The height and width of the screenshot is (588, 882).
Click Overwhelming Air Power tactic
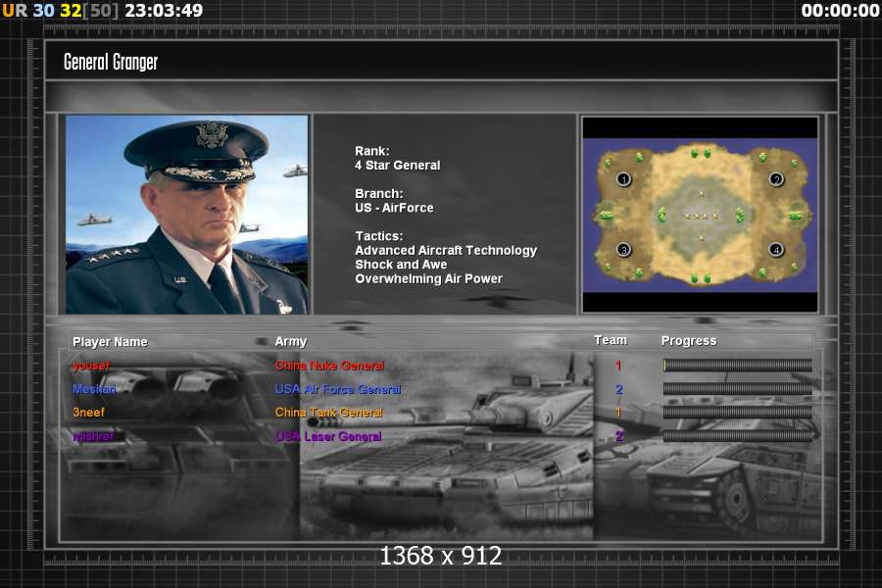pyautogui.click(x=428, y=278)
